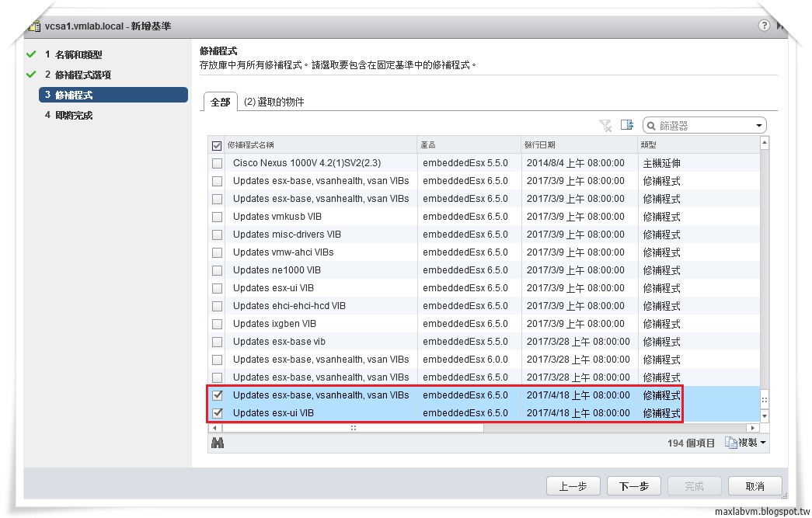The height and width of the screenshot is (518, 812).
Task: Click the binoculars find icon
Action: 218,443
